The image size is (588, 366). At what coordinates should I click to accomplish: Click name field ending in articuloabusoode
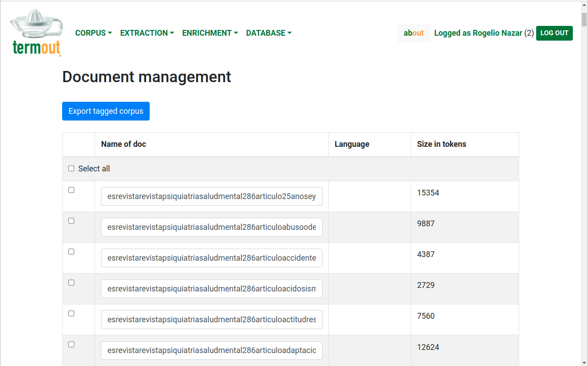pos(211,227)
